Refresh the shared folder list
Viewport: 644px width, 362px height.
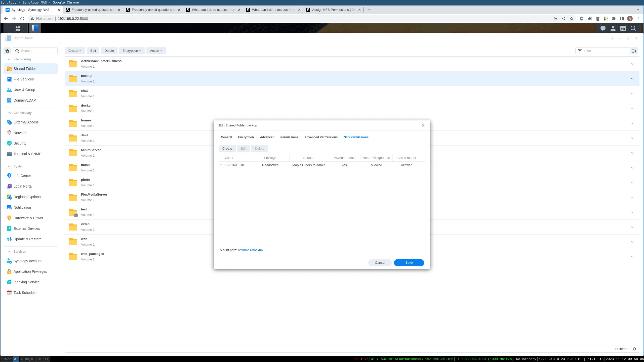click(634, 349)
